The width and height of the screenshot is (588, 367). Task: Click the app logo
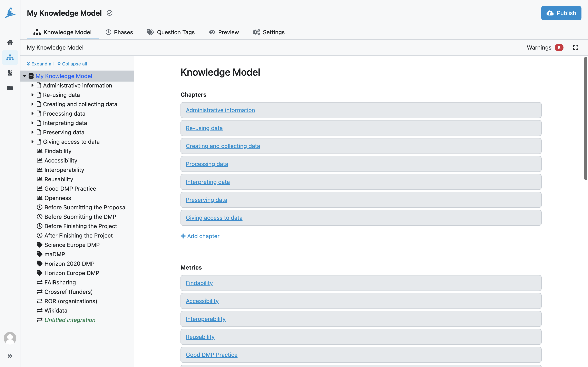point(10,13)
